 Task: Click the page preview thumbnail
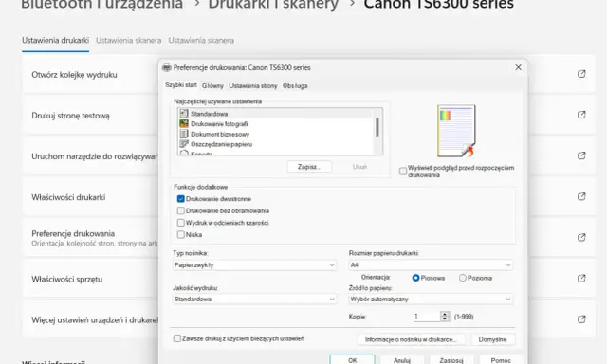pos(456,131)
